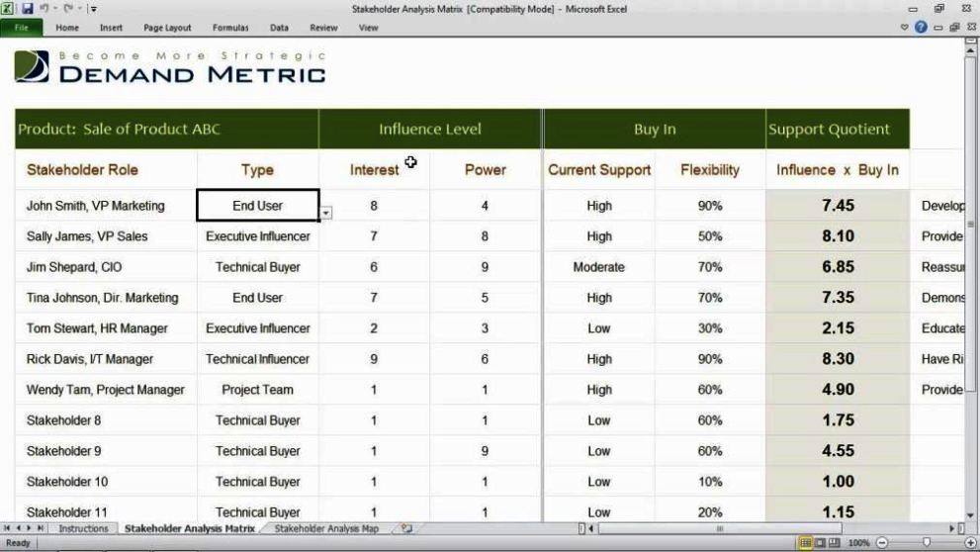Switch to Stakeholder Analysis Map sheet
This screenshot has height=552, width=980.
tap(326, 529)
